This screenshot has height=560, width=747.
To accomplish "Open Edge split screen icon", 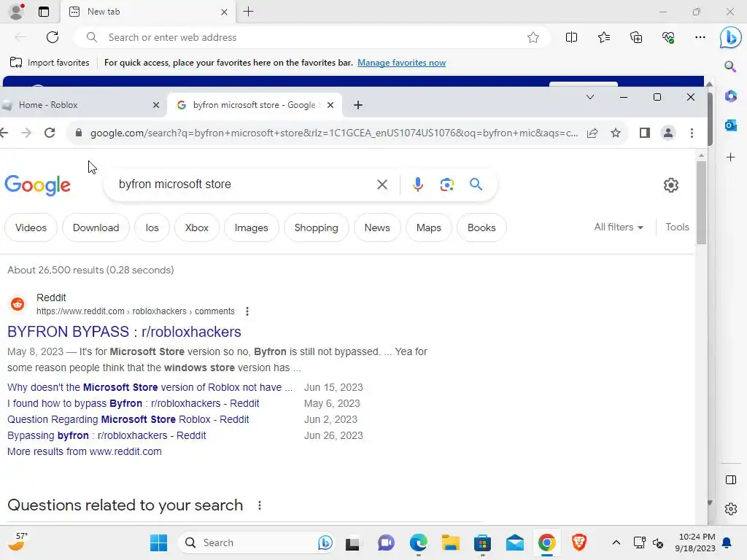I will coord(571,37).
